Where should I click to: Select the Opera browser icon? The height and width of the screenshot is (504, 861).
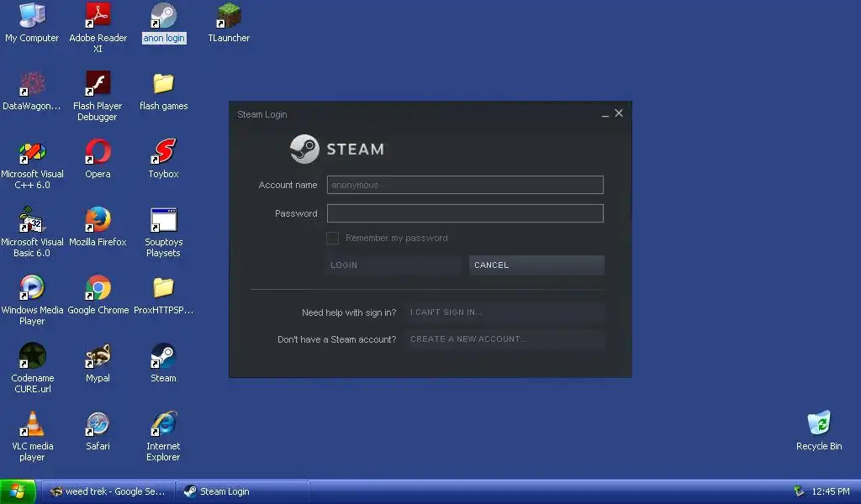pyautogui.click(x=98, y=152)
